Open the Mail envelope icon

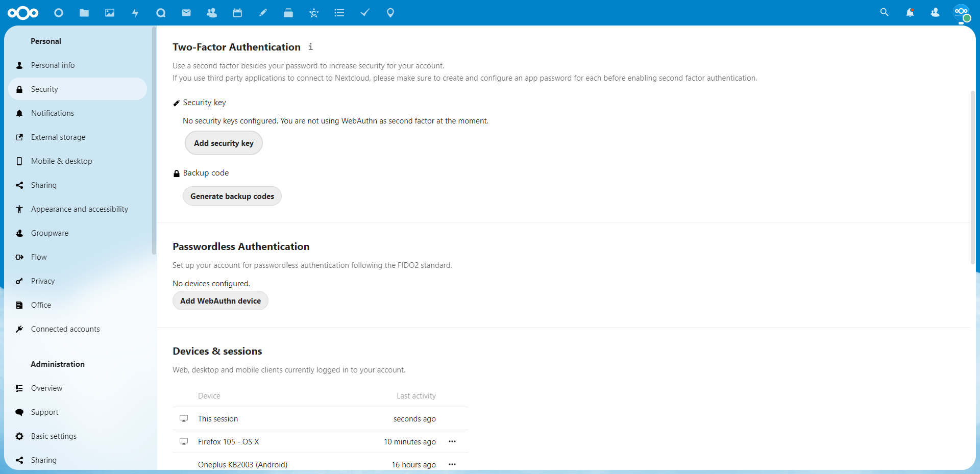point(186,13)
